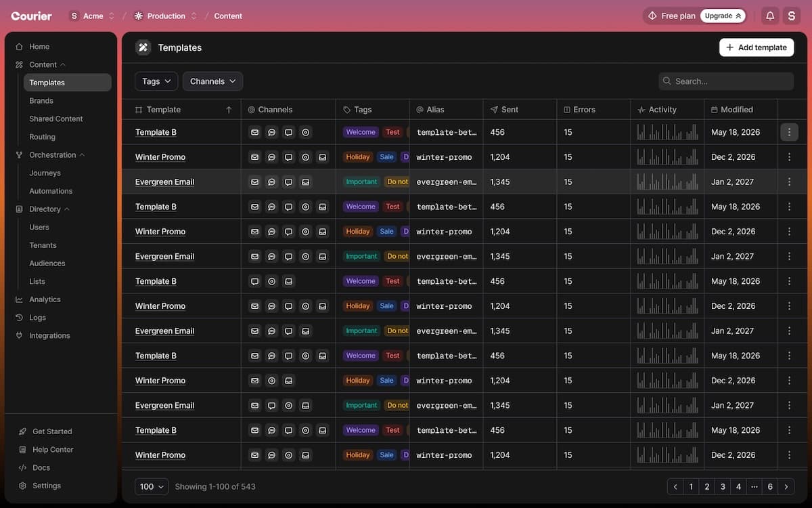The height and width of the screenshot is (508, 812).
Task: Click the Content section icon in sidebar
Action: coord(20,65)
